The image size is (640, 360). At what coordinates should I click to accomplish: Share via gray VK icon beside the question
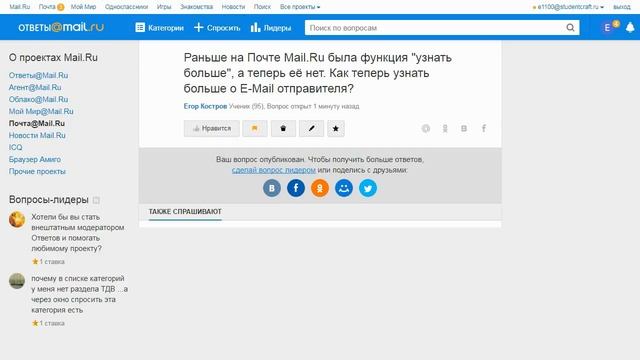pos(464,129)
